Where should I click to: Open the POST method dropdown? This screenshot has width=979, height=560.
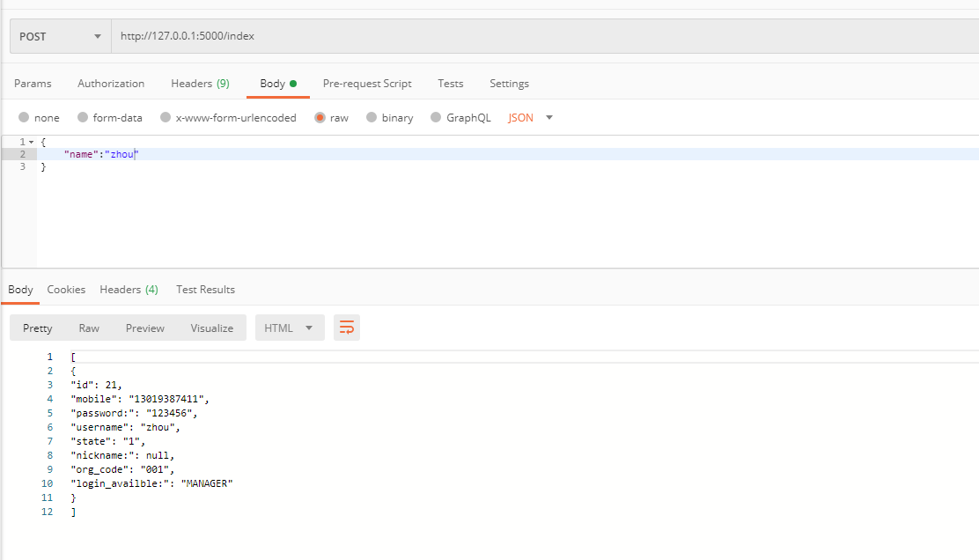pos(61,36)
